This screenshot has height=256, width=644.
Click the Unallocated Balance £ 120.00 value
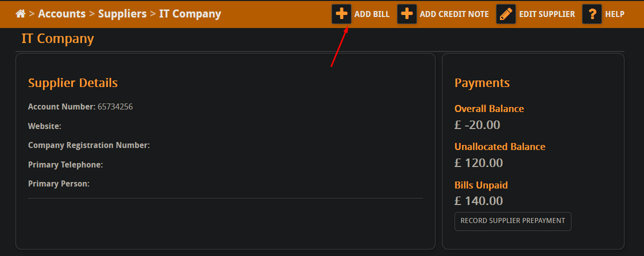(x=478, y=163)
